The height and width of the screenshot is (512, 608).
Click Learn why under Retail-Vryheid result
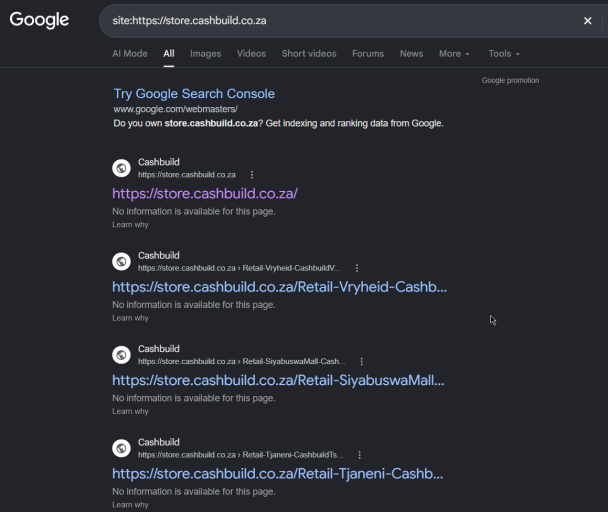tap(130, 318)
